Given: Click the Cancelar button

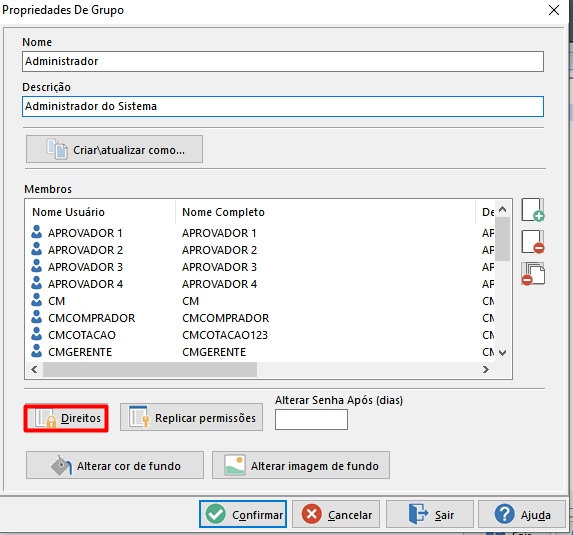Looking at the screenshot, I should [x=336, y=514].
